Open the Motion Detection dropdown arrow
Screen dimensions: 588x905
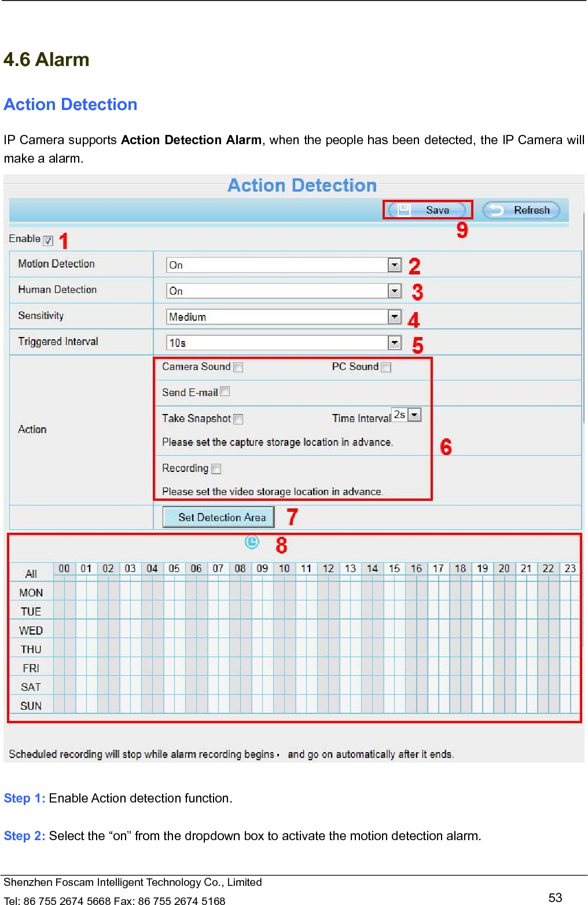[x=394, y=265]
